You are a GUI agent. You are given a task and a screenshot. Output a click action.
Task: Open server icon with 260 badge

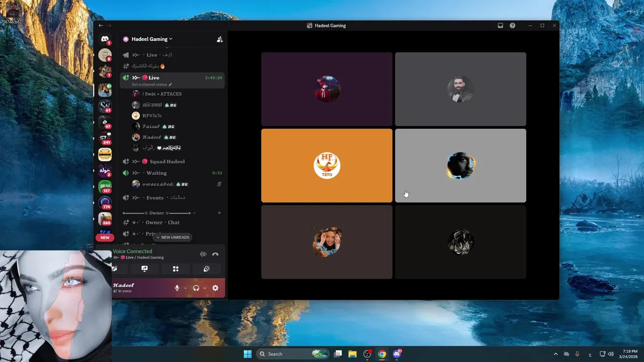click(x=105, y=219)
